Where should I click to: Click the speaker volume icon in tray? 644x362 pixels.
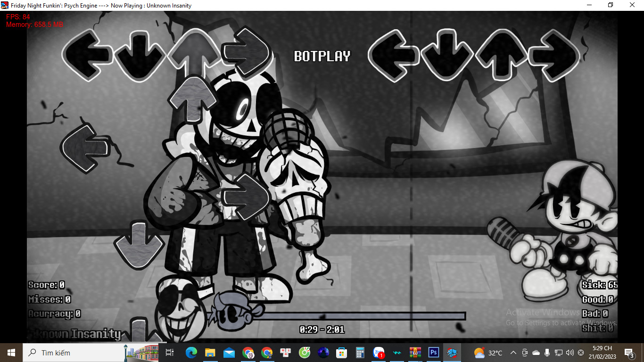(x=570, y=353)
